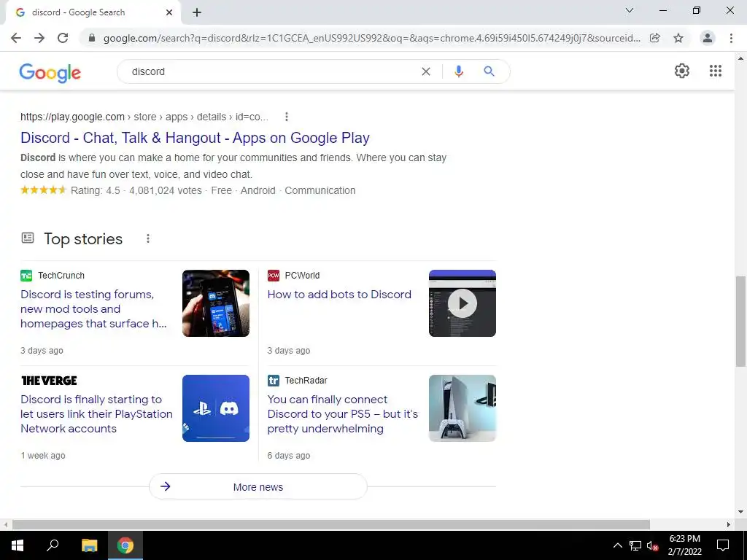Open TechRadar story about connecting Discord to PS5
Screen dimensions: 747x560
click(343, 414)
